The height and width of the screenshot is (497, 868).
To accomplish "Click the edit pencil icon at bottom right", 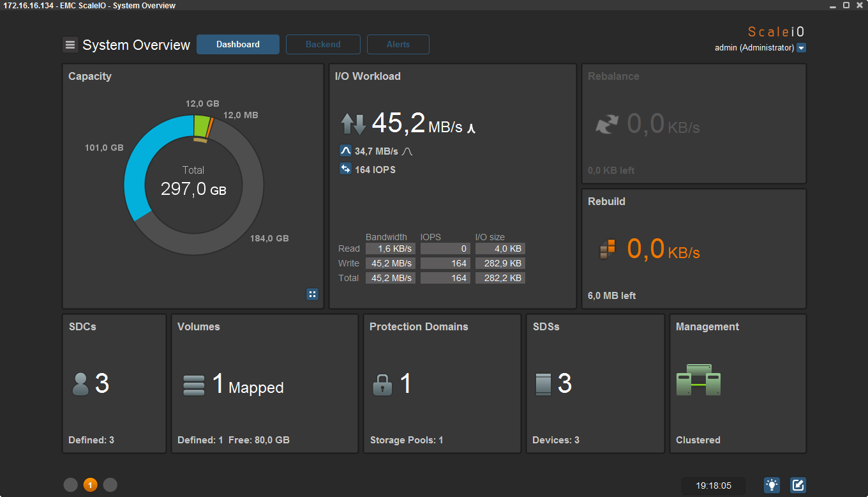I will (798, 486).
